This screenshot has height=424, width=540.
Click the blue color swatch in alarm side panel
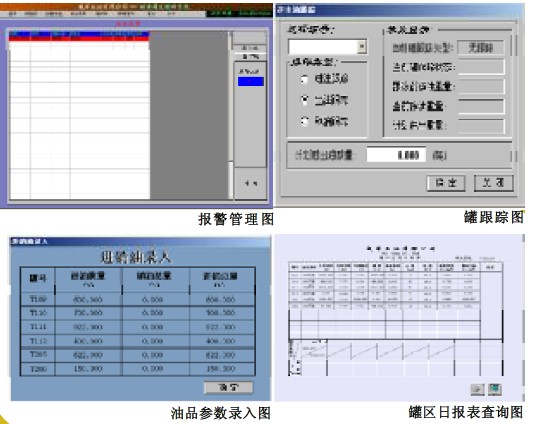[x=251, y=81]
